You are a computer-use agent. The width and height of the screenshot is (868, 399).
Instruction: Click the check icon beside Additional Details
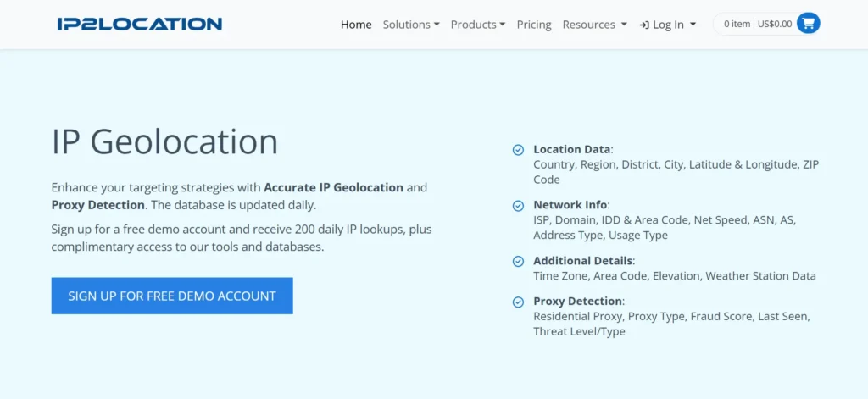[x=518, y=261]
